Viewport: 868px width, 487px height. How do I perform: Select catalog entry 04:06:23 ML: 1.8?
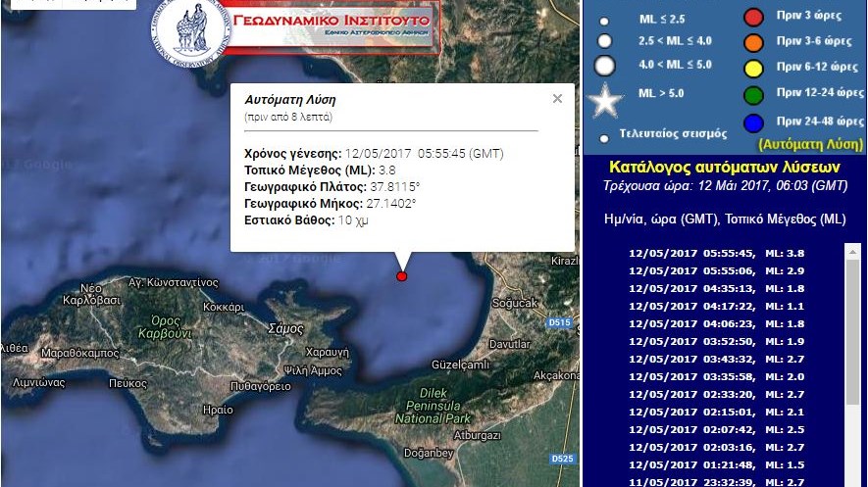tap(716, 324)
